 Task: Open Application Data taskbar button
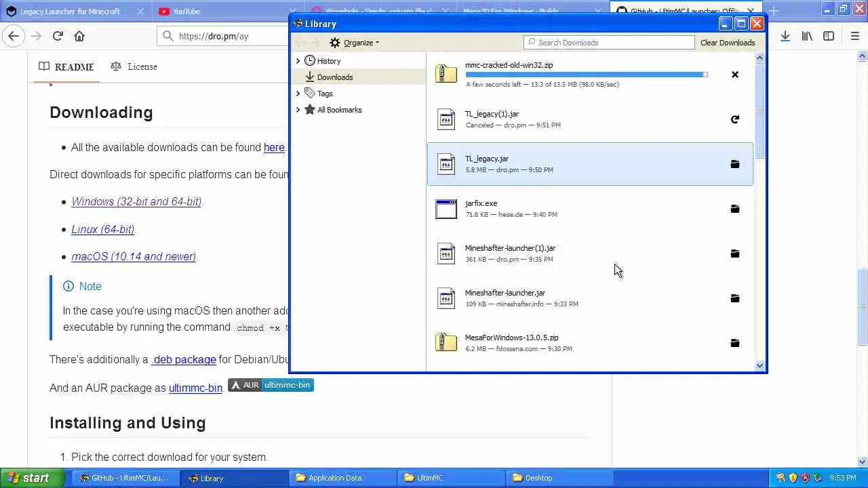coord(342,478)
